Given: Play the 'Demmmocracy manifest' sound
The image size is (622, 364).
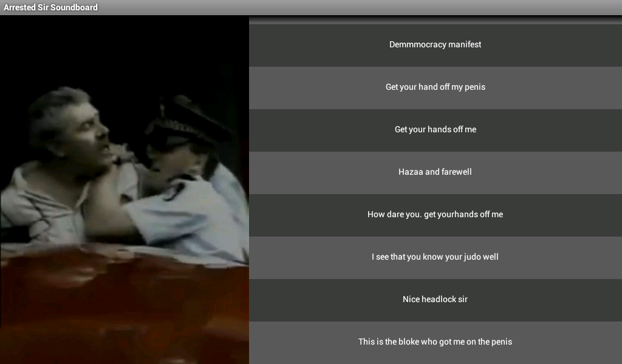Looking at the screenshot, I should pos(435,45).
